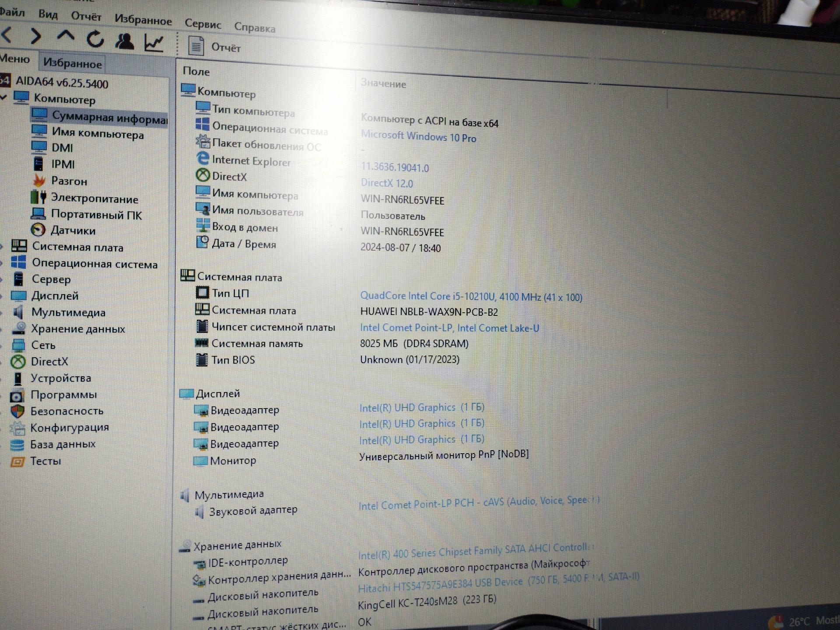Click the KingCell KC-T240sM28 disk value
This screenshot has height=630, width=840.
427,602
